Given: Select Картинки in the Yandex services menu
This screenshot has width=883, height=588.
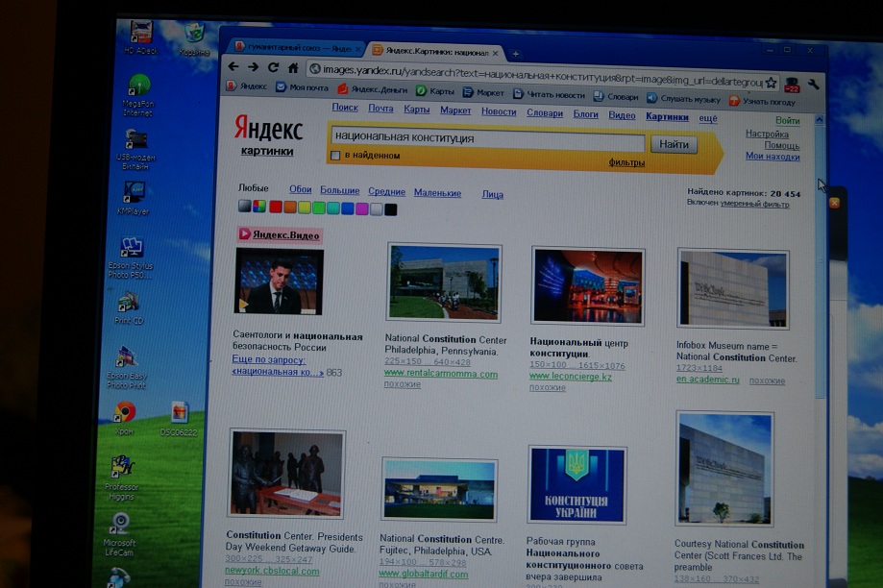Looking at the screenshot, I should point(667,116).
